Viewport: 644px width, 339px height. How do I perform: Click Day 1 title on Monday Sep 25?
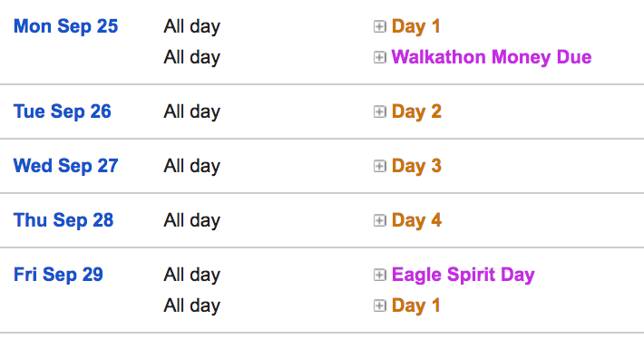tap(415, 26)
